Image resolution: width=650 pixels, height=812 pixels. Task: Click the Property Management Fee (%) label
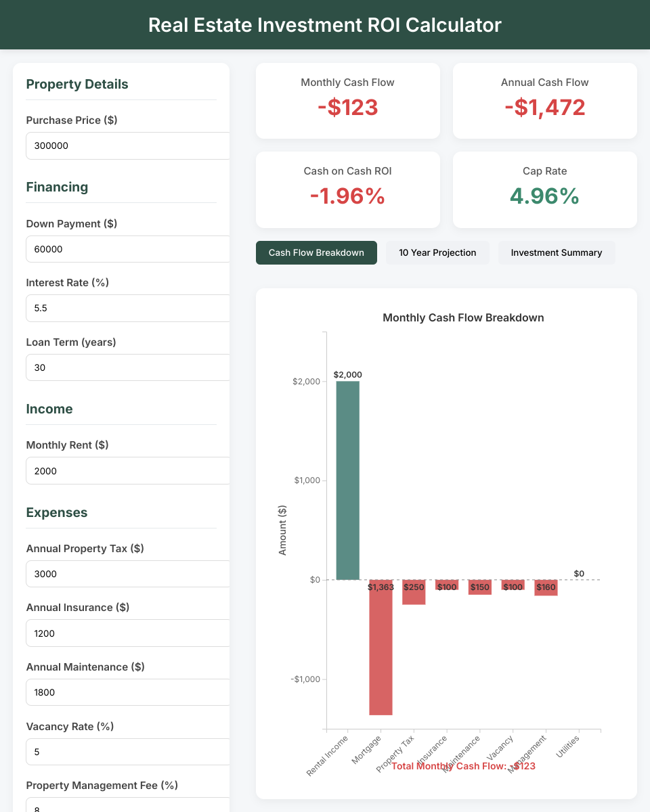(x=102, y=785)
